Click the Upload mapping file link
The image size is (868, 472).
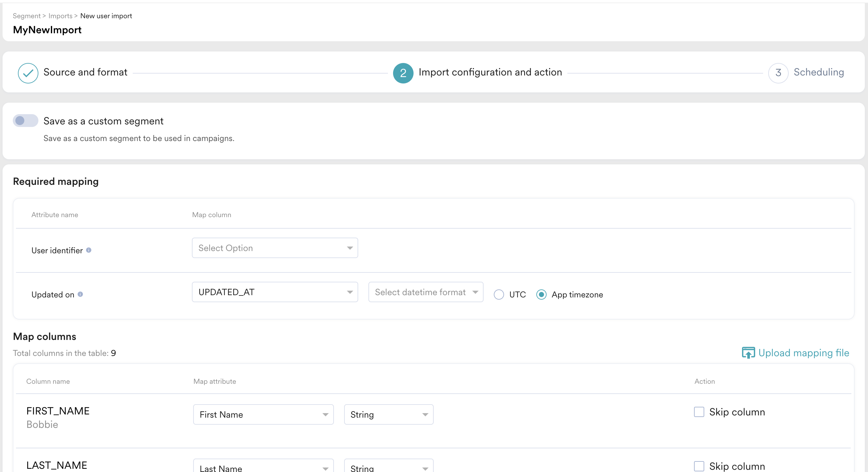tap(803, 353)
